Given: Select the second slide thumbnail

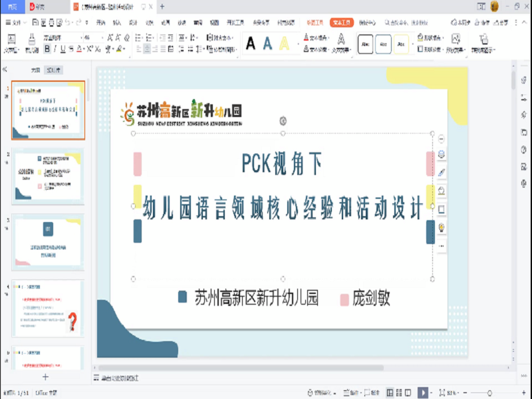Looking at the screenshot, I should [x=49, y=176].
